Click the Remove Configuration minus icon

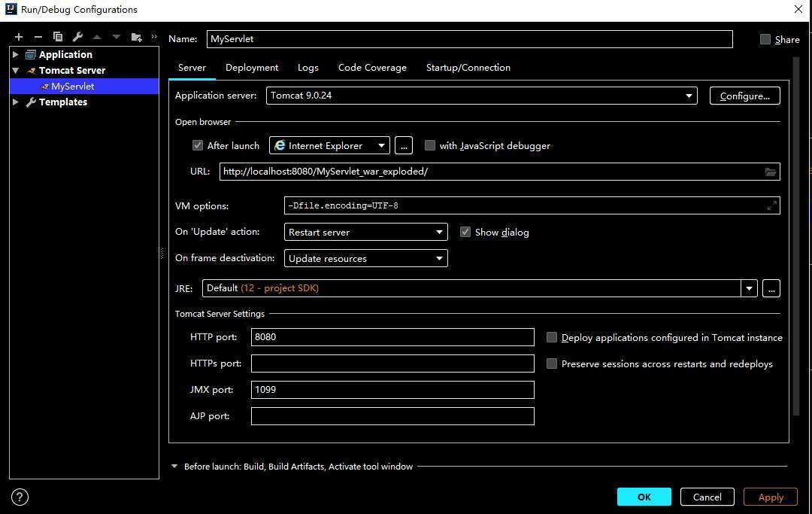tap(38, 37)
